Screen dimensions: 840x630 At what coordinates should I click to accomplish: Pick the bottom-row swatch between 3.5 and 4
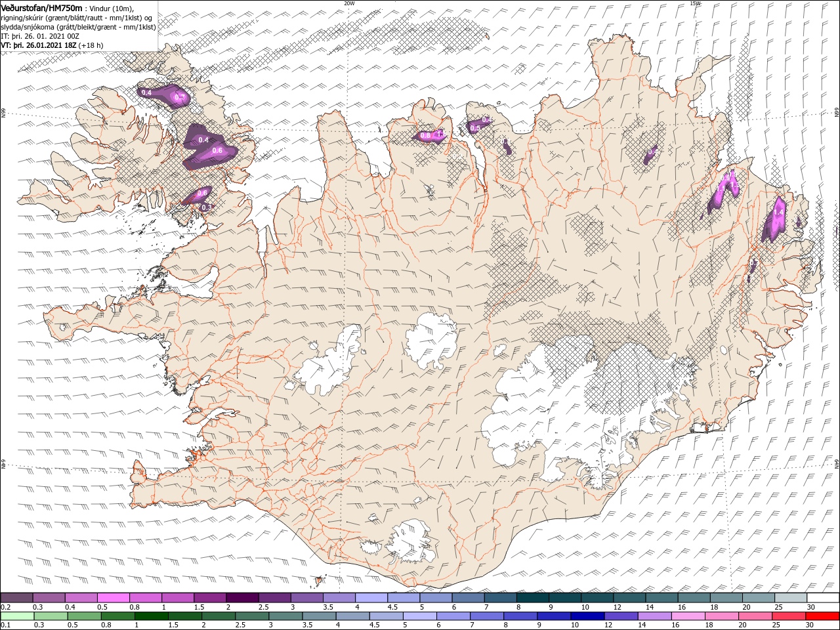tap(319, 616)
